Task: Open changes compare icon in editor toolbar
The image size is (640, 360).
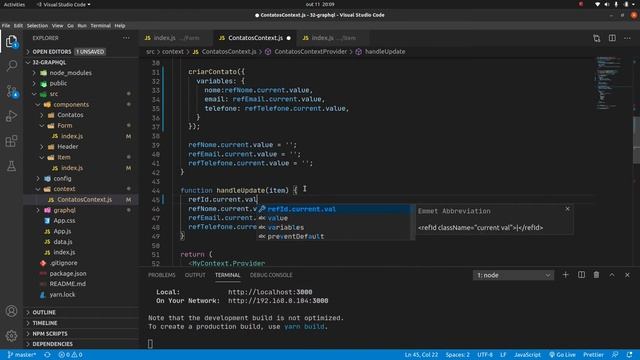Action: click(597, 38)
